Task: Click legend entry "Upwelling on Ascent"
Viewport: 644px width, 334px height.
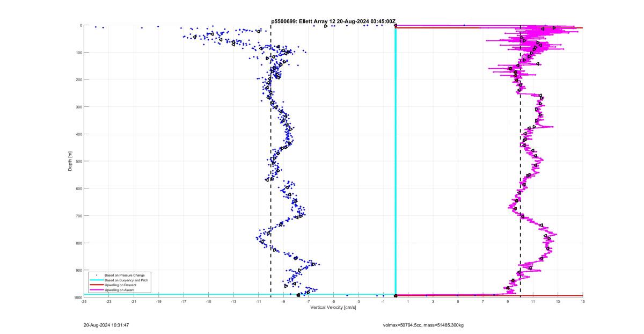Action: tap(120, 290)
